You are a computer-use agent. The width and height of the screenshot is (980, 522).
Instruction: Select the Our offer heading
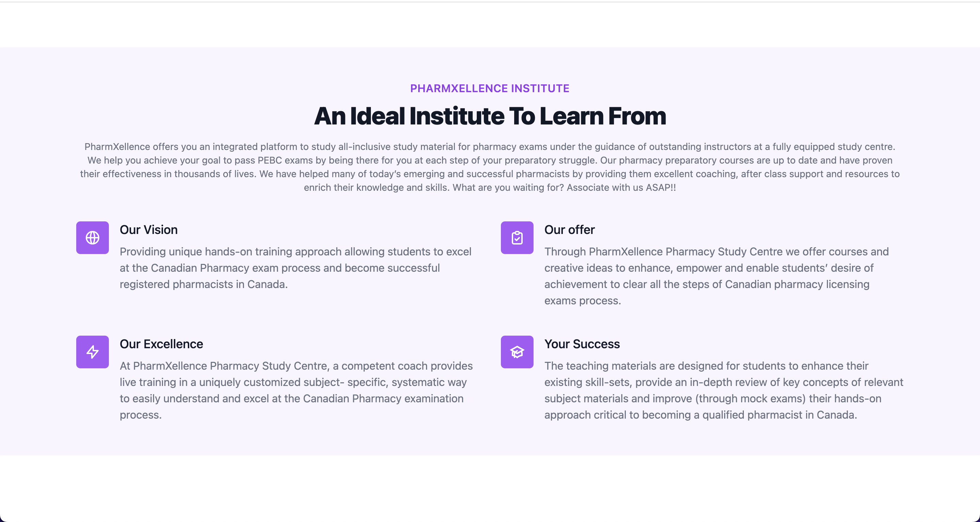point(570,230)
